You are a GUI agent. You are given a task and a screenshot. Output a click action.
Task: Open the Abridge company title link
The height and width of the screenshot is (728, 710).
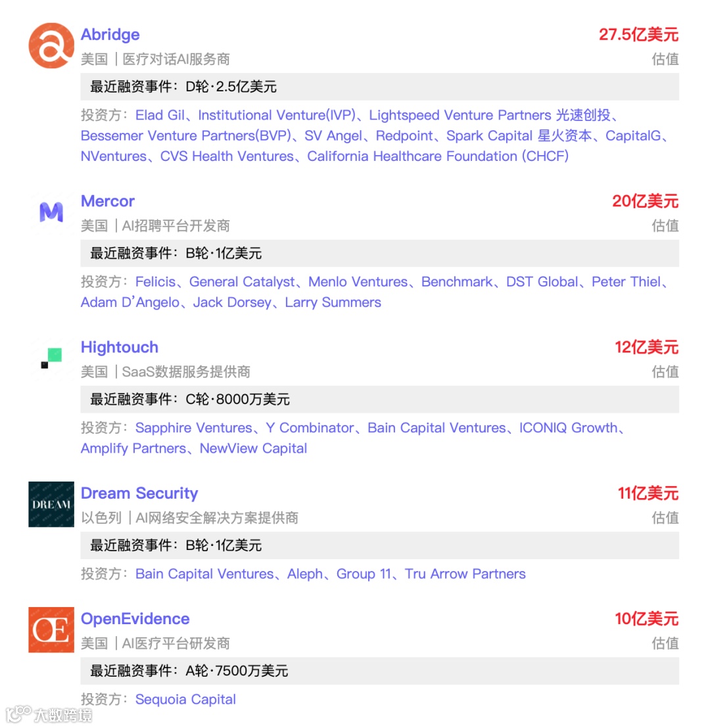click(x=110, y=34)
